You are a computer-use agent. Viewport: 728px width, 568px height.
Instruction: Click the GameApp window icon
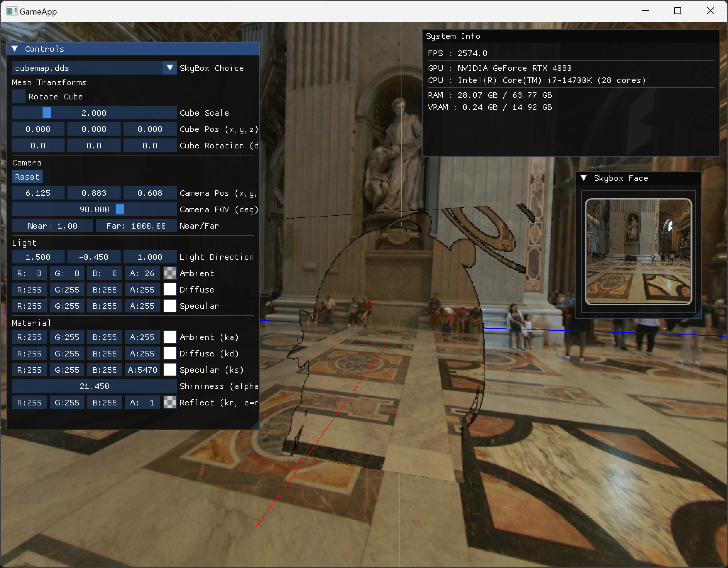pos(11,11)
